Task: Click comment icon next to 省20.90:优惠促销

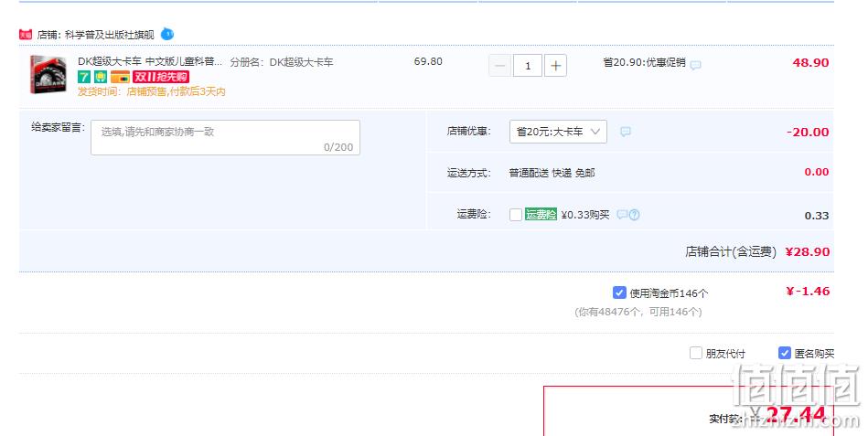Action: pos(696,65)
